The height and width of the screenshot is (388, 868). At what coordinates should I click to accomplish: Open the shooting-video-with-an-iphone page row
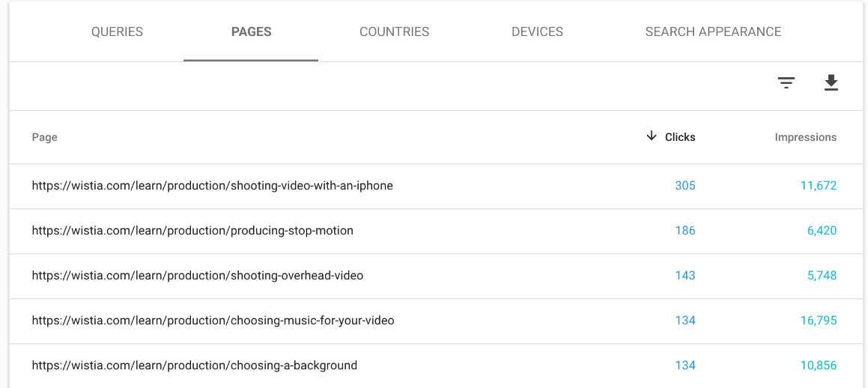pyautogui.click(x=212, y=186)
